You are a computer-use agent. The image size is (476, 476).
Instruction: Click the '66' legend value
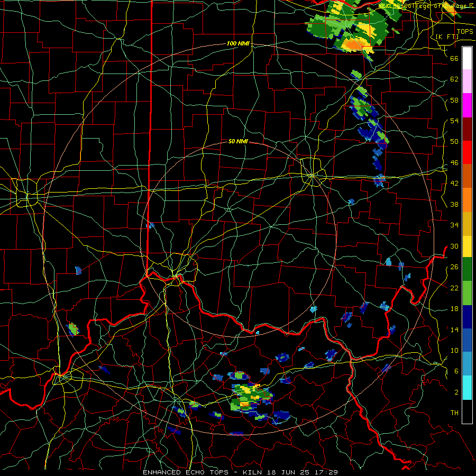[454, 58]
